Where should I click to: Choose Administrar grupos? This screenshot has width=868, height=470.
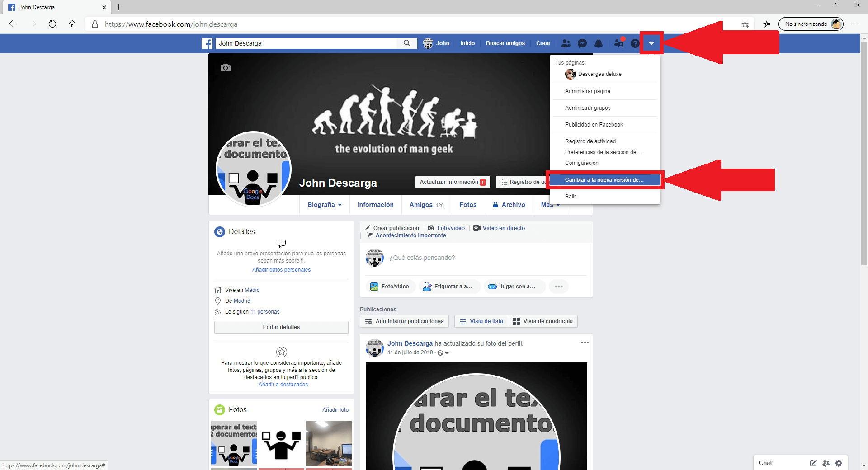(605, 108)
